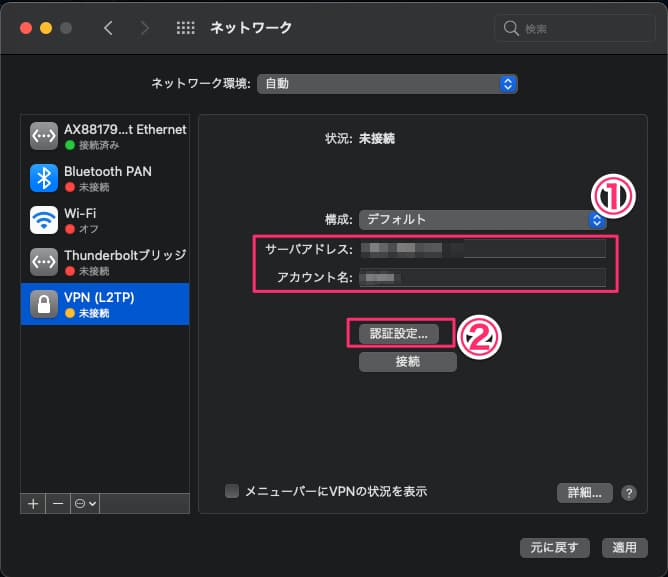This screenshot has height=577, width=668.
Task: Select the Bluetooth PAN icon
Action: coord(43,178)
